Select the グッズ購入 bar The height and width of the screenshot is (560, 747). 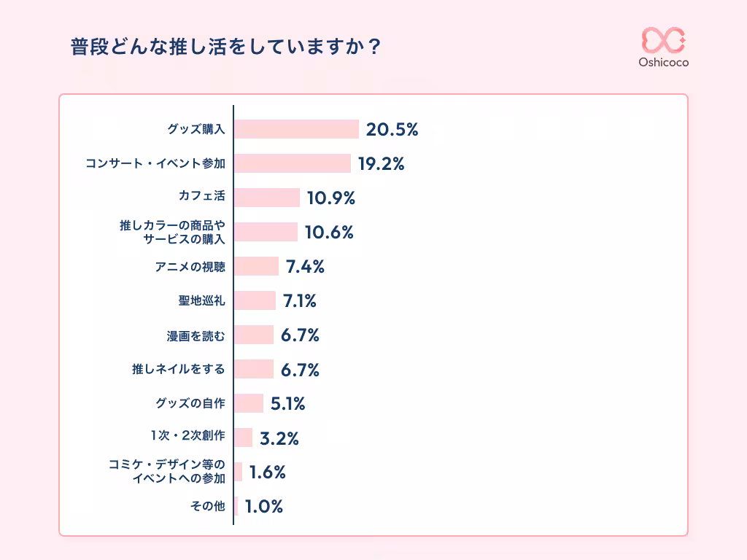(296, 129)
